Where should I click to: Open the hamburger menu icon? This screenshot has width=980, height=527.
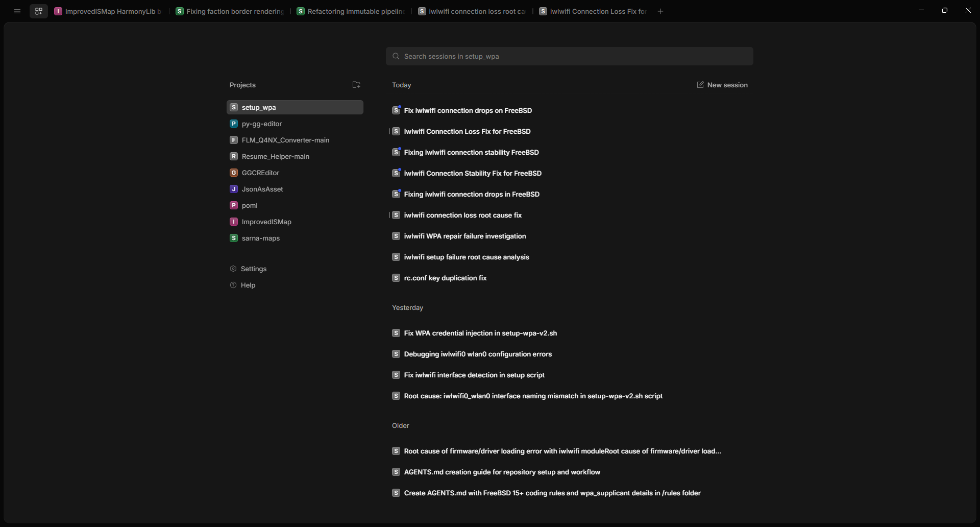(17, 11)
